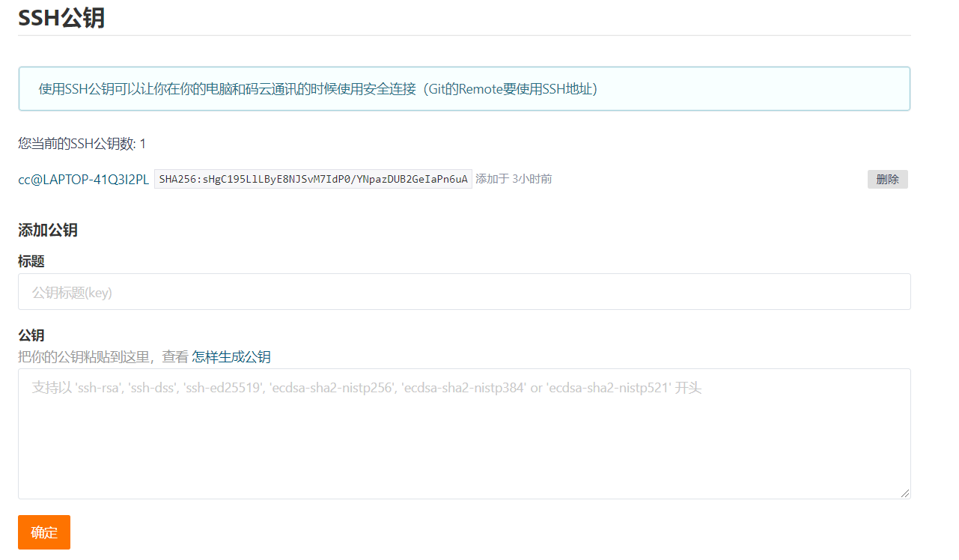
Task: Click the 删除 button to remove the SSH key
Action: [x=887, y=179]
